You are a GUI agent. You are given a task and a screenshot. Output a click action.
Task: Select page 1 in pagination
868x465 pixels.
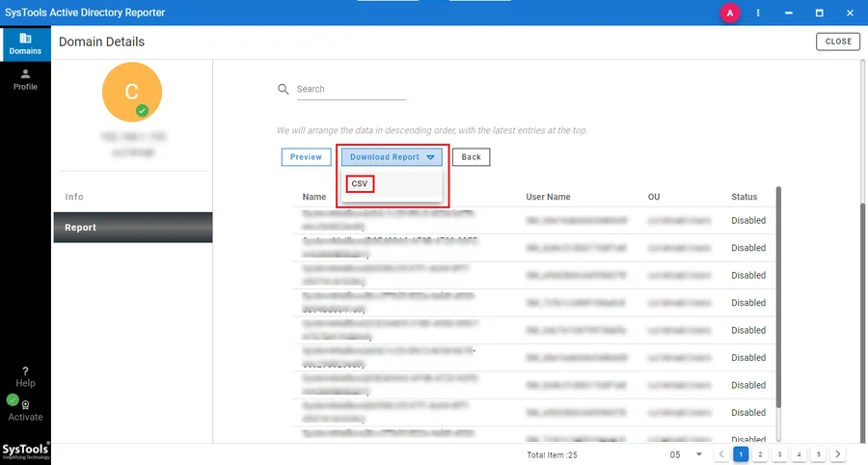pos(741,454)
